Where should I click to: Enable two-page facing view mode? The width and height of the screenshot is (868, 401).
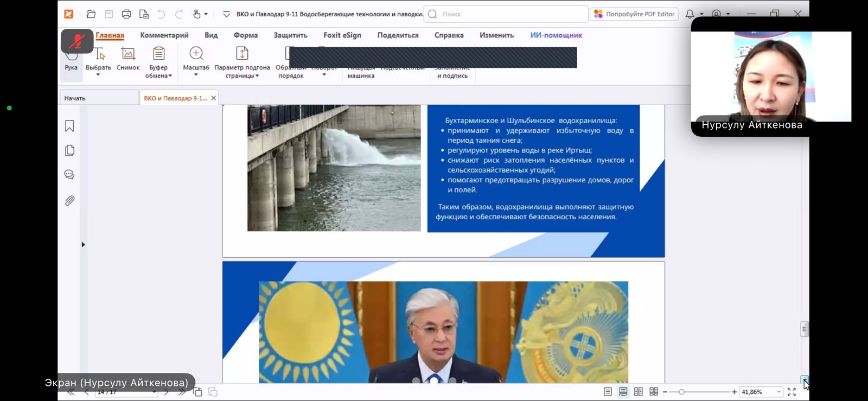pos(639,392)
